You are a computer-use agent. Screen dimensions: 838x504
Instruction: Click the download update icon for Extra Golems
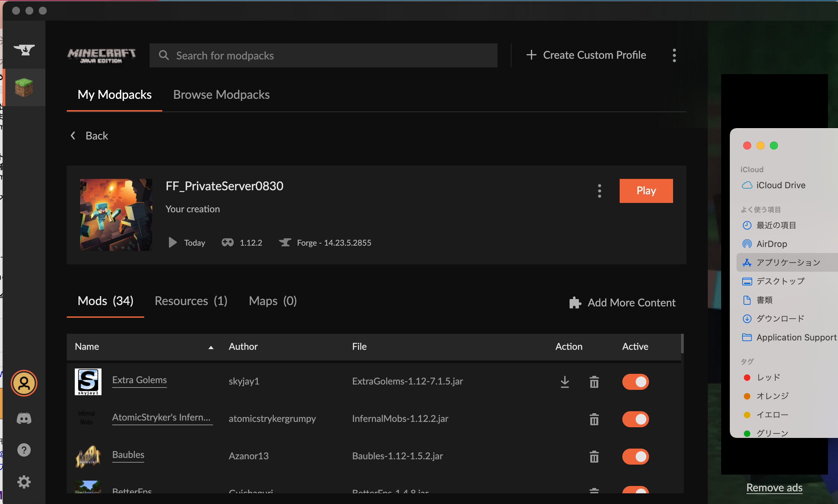[x=565, y=382]
